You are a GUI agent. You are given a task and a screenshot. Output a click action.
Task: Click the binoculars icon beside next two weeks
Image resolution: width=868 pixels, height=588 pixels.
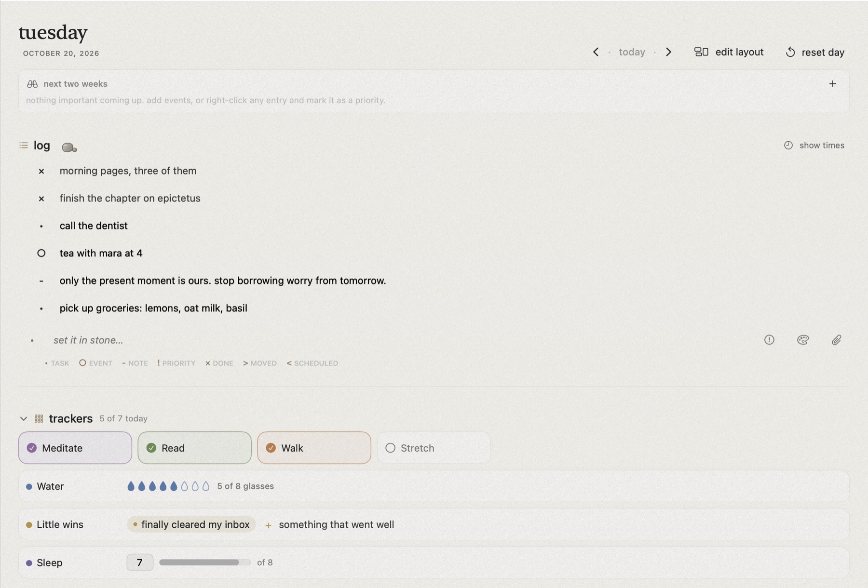pos(32,84)
